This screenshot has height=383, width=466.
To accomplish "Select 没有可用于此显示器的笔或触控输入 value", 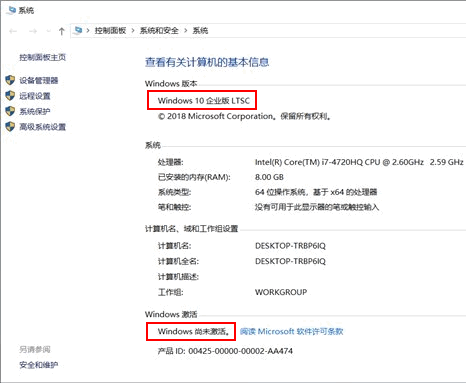I will click(317, 207).
